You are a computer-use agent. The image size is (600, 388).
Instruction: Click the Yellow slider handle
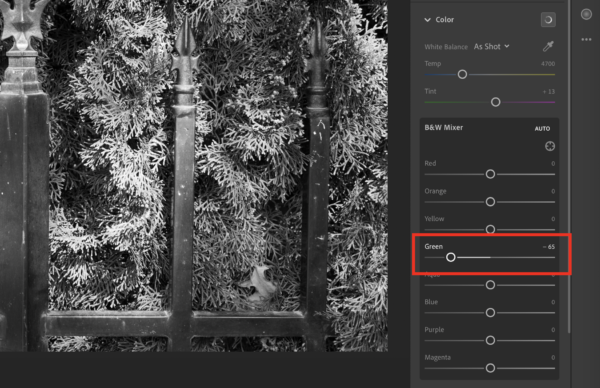tap(490, 229)
